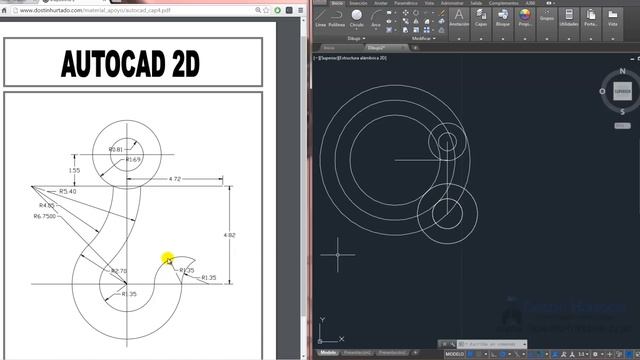Select the Línea draw tool
Screen dimensions: 640x360
(320, 18)
